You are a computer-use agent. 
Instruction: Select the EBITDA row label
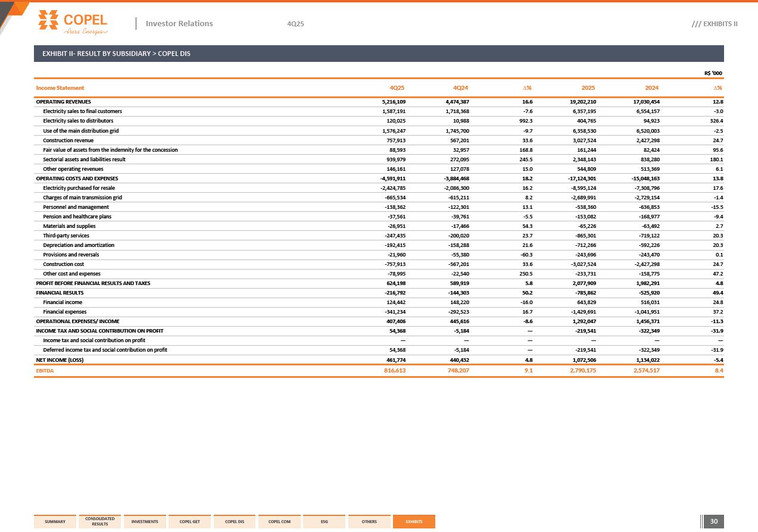[45, 371]
